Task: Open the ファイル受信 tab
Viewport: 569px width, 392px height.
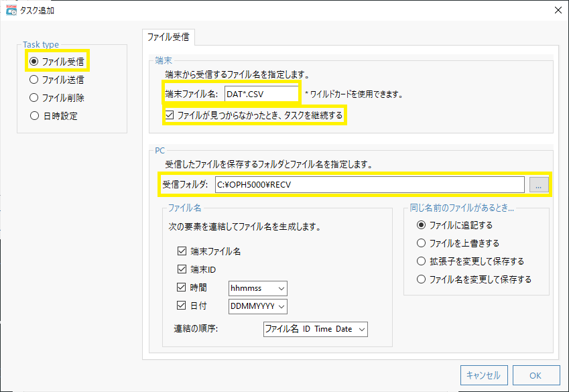Action: coord(168,37)
